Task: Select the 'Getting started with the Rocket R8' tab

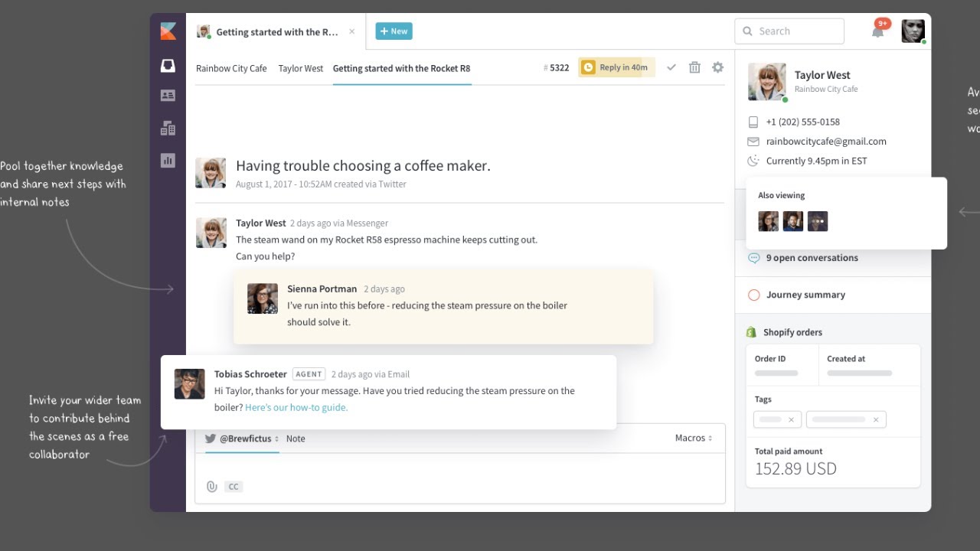Action: click(401, 68)
